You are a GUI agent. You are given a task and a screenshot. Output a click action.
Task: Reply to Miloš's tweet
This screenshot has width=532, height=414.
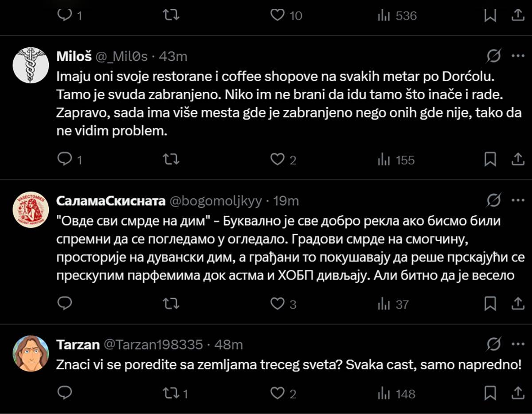pyautogui.click(x=66, y=160)
